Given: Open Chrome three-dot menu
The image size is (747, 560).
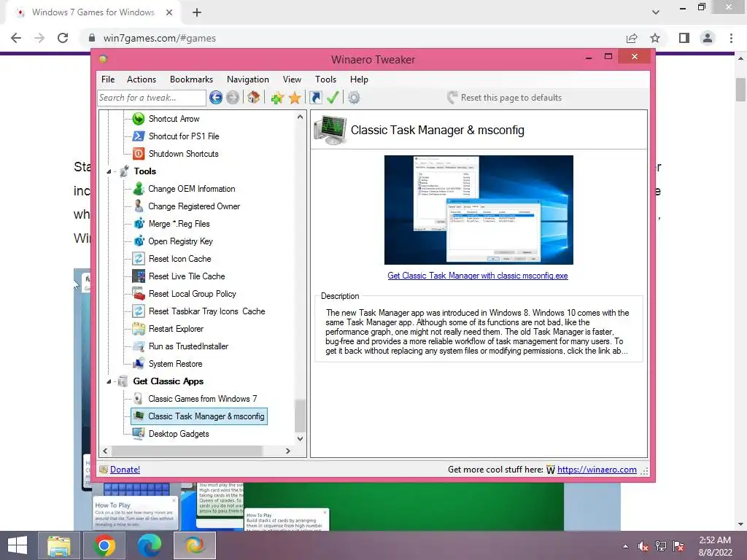Looking at the screenshot, I should pos(731,38).
